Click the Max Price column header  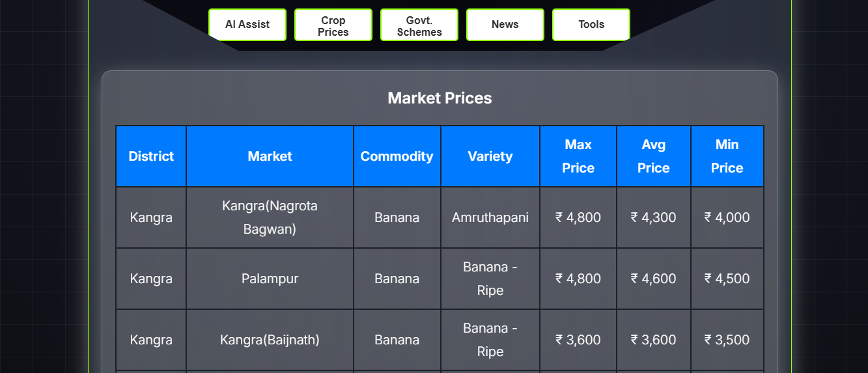pos(578,156)
